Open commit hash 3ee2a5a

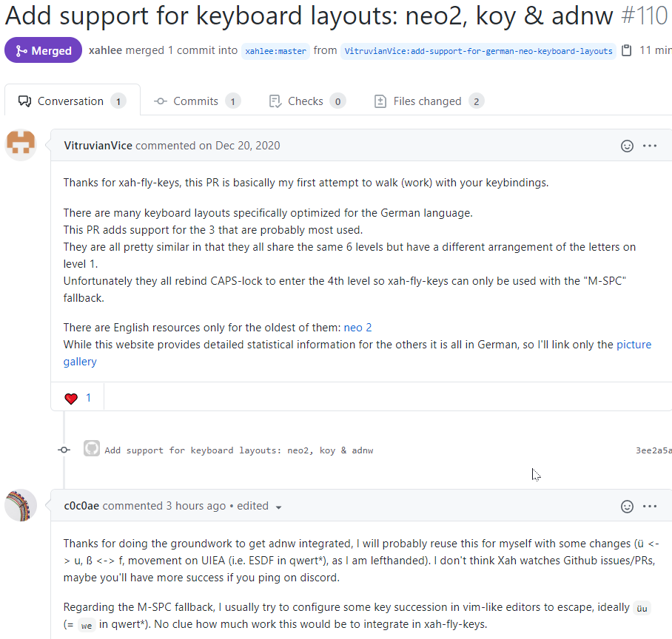click(x=653, y=450)
